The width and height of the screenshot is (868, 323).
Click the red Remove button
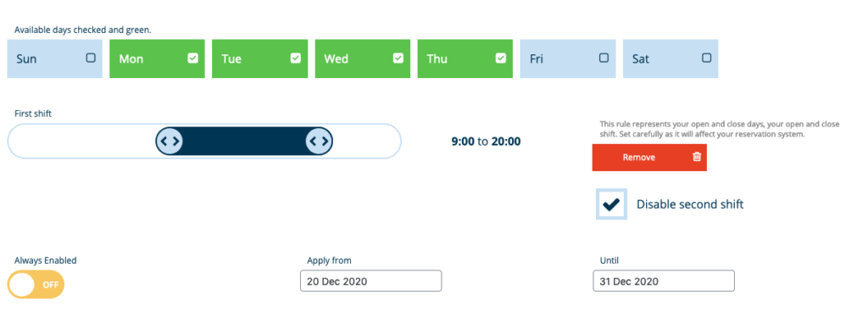(649, 158)
